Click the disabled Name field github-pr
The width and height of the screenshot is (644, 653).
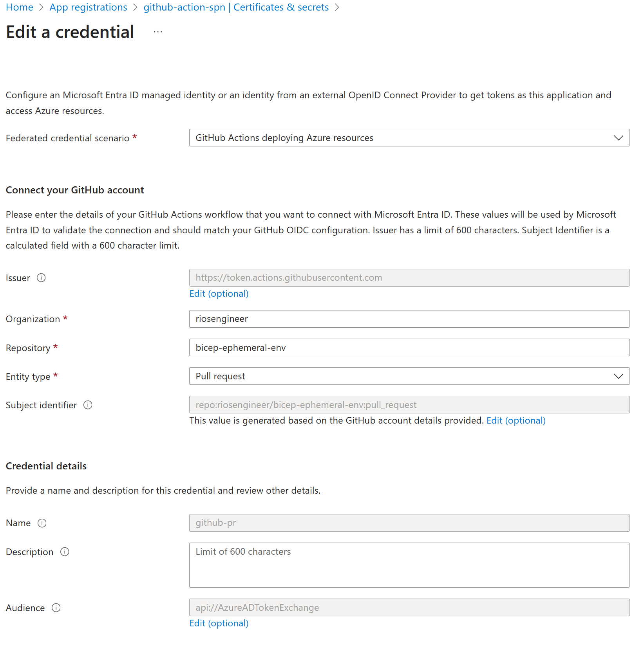[x=409, y=523]
